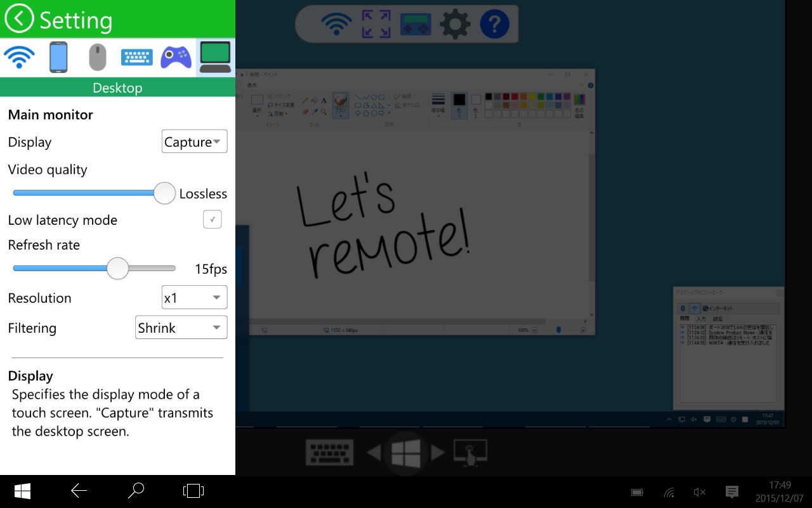Click the 15fps refresh rate value
The image size is (812, 508).
point(211,269)
